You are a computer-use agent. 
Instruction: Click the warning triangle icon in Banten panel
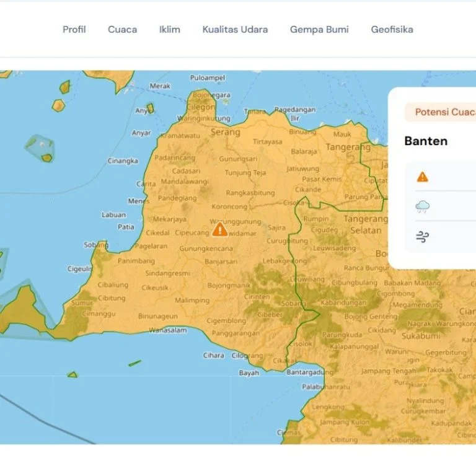[x=423, y=177]
